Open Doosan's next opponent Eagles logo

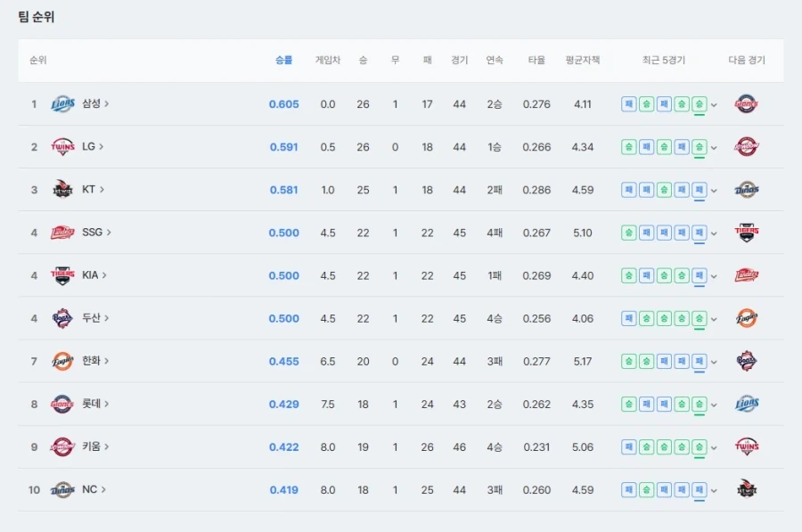(x=746, y=318)
